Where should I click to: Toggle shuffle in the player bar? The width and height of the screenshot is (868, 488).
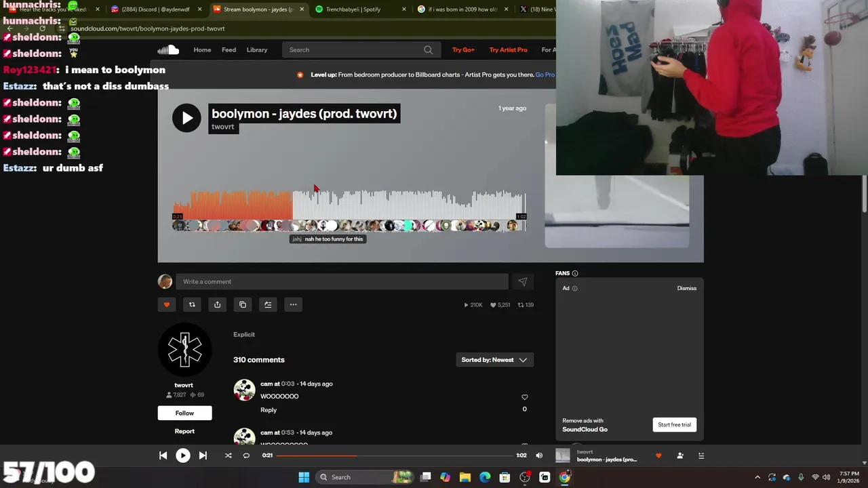(x=228, y=455)
